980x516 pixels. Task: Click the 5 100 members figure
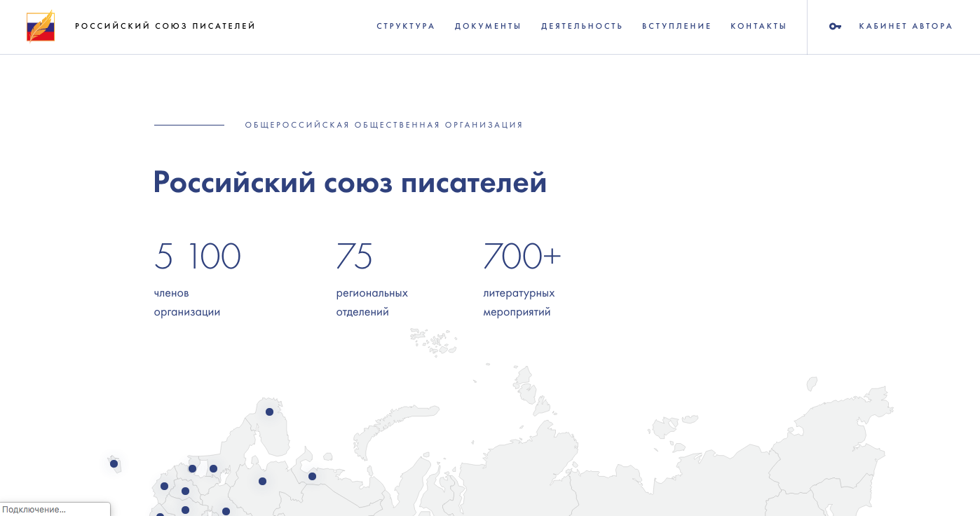pos(198,256)
